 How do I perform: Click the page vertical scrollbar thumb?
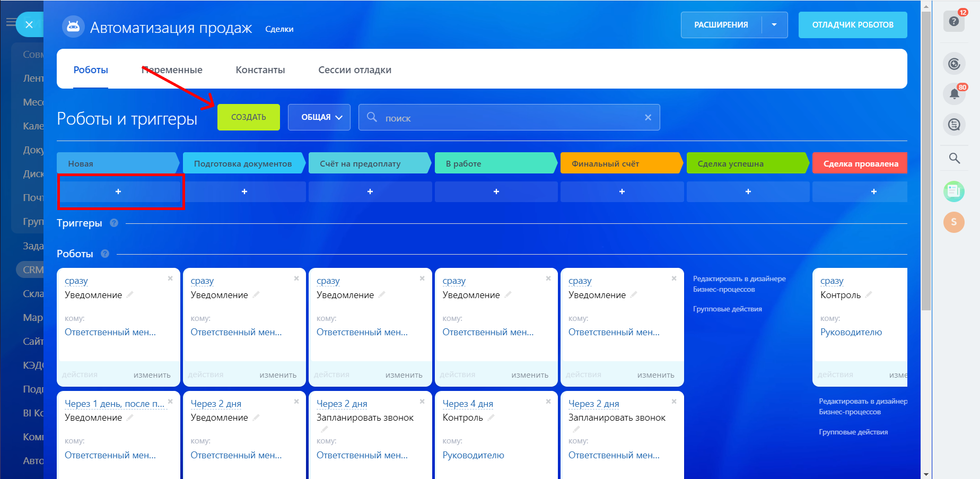tap(926, 161)
